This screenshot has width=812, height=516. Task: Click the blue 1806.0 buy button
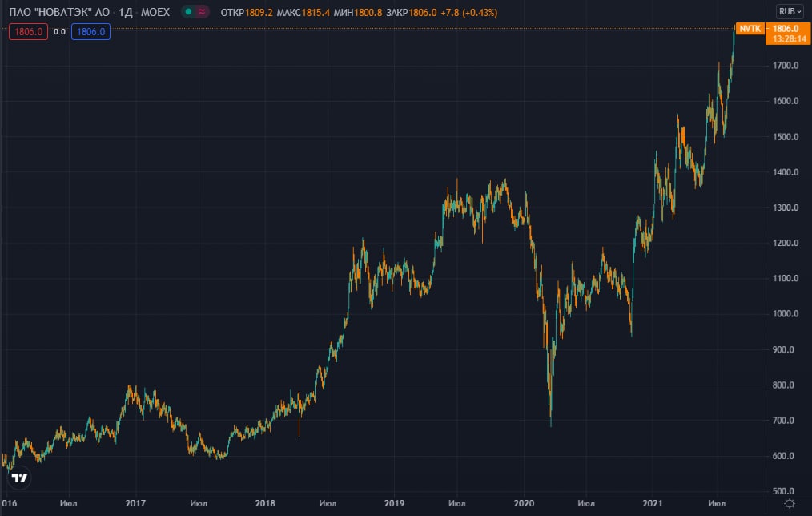pos(90,31)
